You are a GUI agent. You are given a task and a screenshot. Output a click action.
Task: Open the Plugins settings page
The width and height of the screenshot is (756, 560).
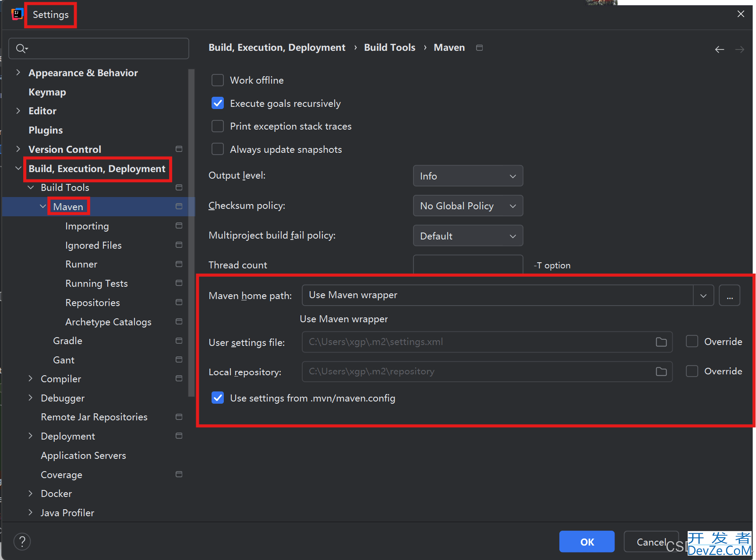coord(46,130)
